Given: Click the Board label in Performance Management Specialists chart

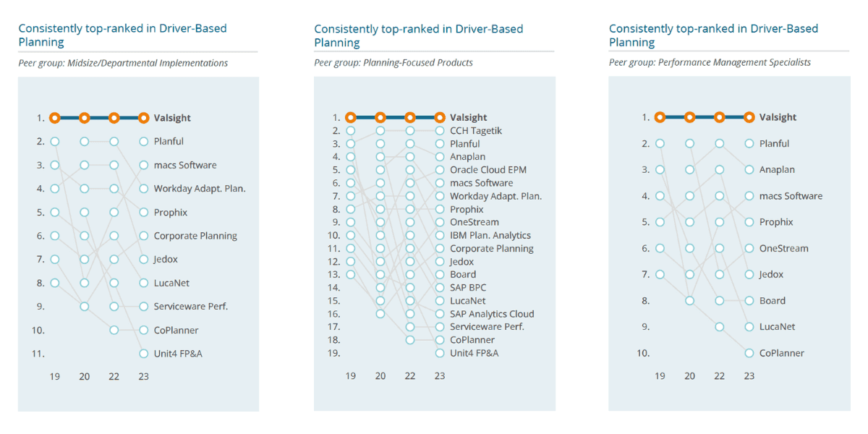Looking at the screenshot, I should (x=773, y=301).
